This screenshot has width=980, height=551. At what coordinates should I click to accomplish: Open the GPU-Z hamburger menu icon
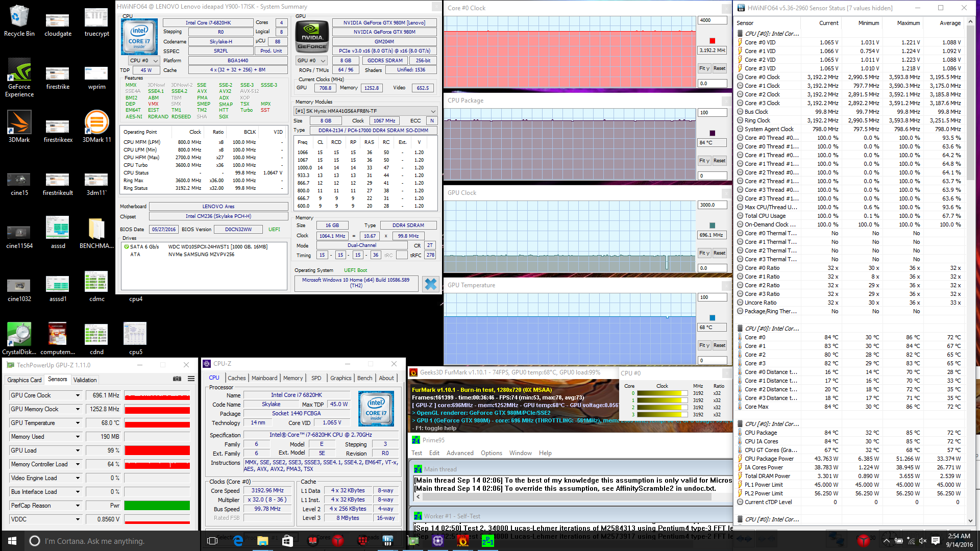pyautogui.click(x=191, y=379)
